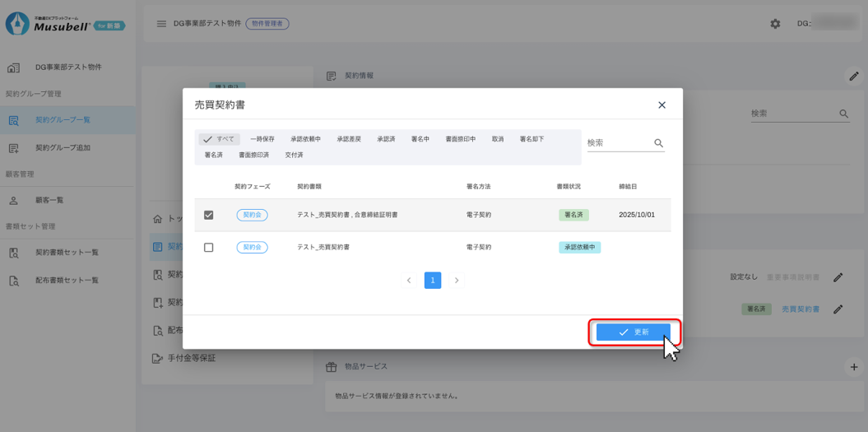Image resolution: width=868 pixels, height=432 pixels.
Task: Uncheck the checkbox for テスト_売買契約書, 合意締結証明書 row
Action: click(x=208, y=215)
